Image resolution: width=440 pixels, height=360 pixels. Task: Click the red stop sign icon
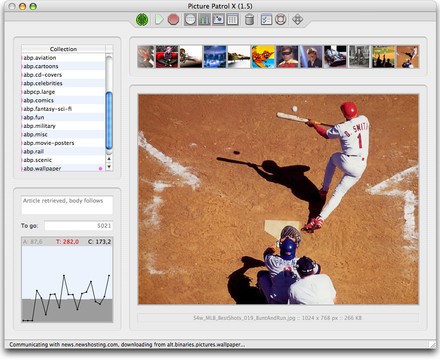point(173,20)
